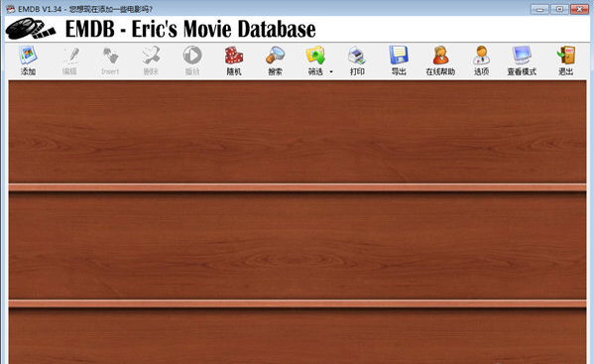Click the 导出 (Export) floppy disk icon
594x364 pixels.
pos(399,56)
